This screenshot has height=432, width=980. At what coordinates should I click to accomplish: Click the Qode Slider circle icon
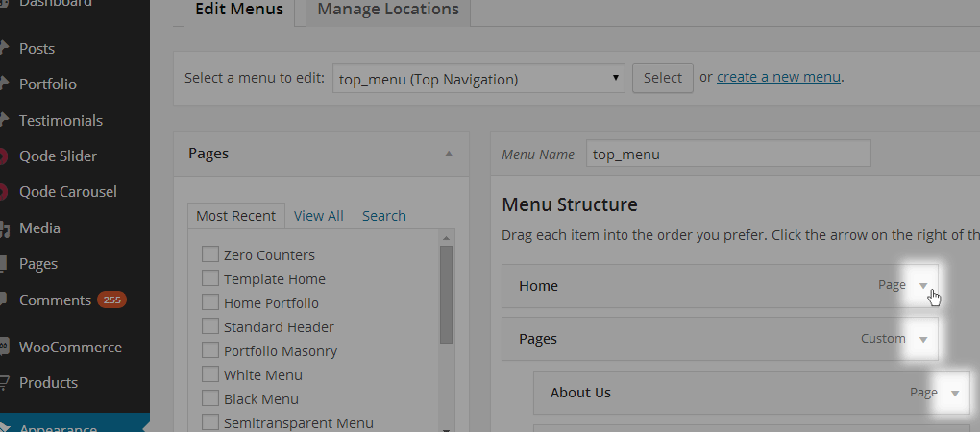pyautogui.click(x=3, y=156)
